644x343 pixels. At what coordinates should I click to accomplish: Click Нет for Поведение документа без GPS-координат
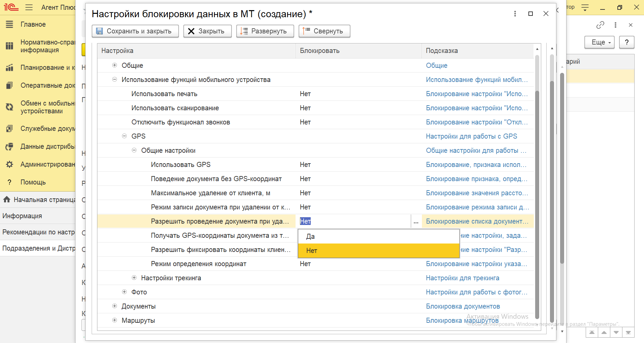[305, 179]
